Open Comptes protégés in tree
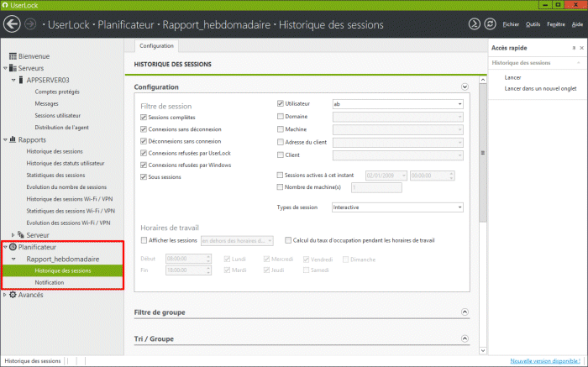Image resolution: width=588 pixels, height=367 pixels. pos(57,92)
